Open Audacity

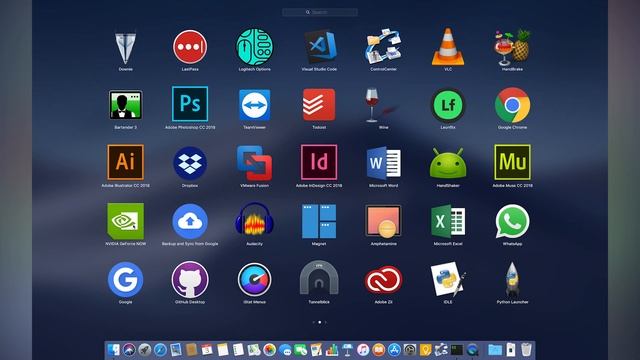click(254, 220)
